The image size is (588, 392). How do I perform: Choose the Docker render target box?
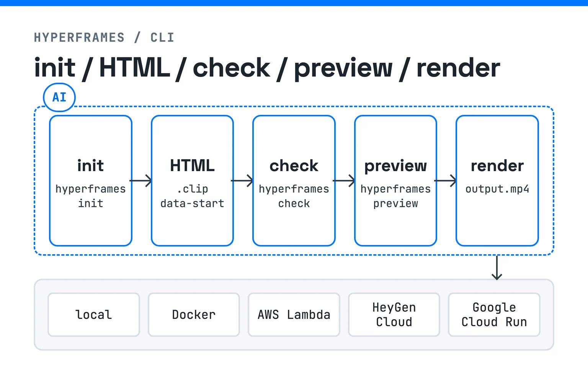point(194,315)
